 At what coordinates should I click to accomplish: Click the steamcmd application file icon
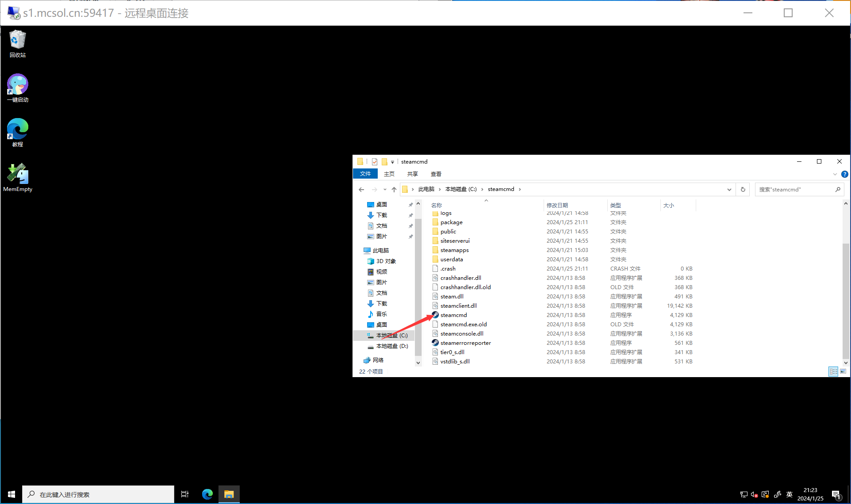[x=435, y=315]
